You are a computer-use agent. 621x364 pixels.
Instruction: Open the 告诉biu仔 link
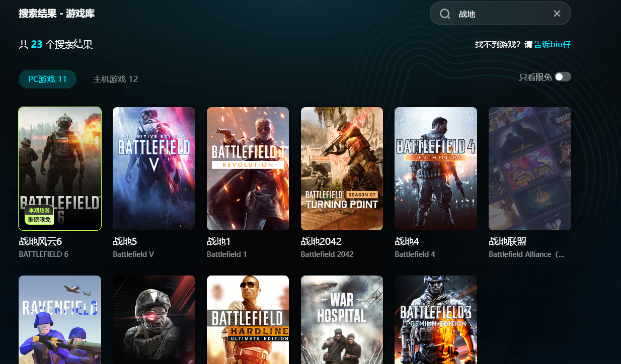pos(553,44)
